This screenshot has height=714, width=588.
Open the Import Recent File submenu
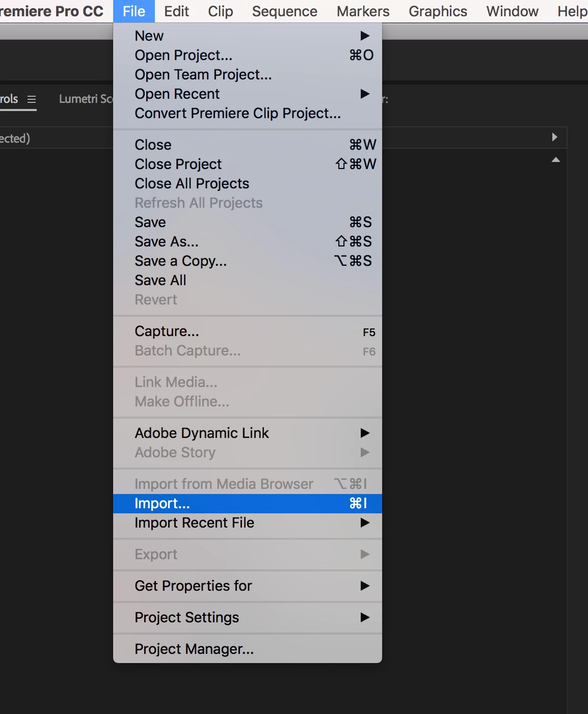[194, 523]
